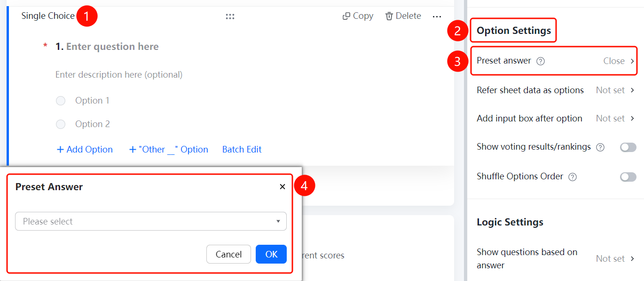Click the Single Choice question type label
The width and height of the screenshot is (644, 281).
(x=48, y=16)
